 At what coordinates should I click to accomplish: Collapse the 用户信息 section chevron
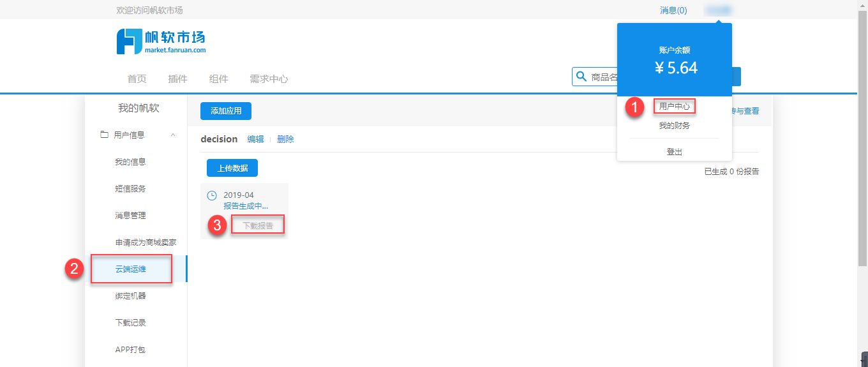tap(173, 135)
